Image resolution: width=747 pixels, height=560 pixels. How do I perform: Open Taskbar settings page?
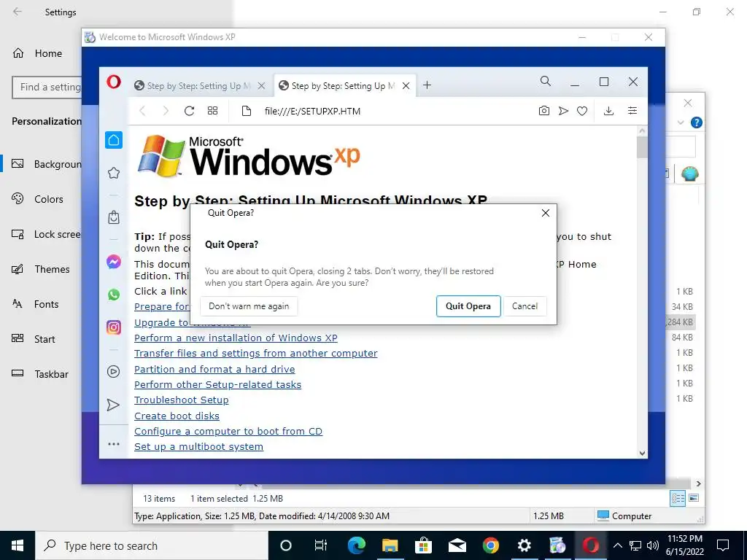tap(40, 374)
